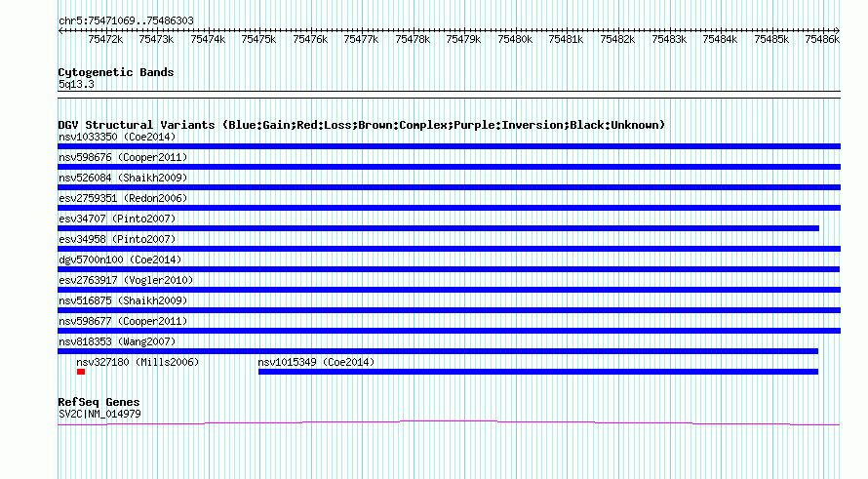
Task: Click the chr5:75471069..75486303 region label
Action: tap(126, 21)
